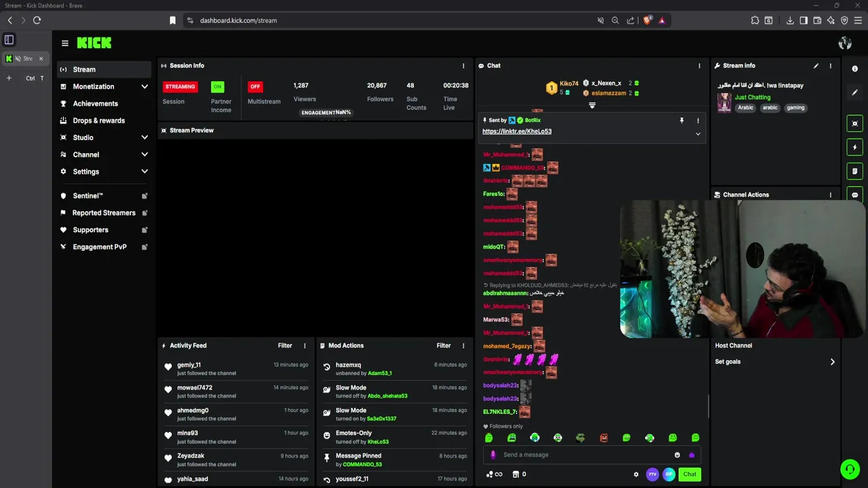Click the browser address bar URL
The image size is (868, 488).
coord(238,20)
